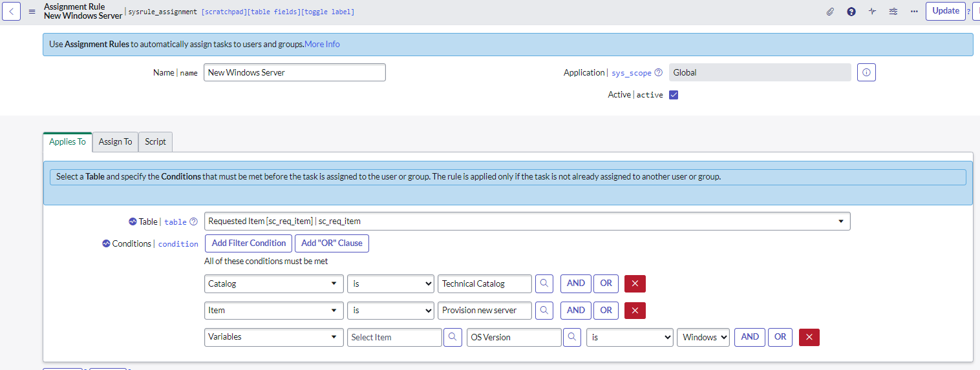Screen dimensions: 980x370
Task: Uncheck the Active checkbox
Action: pyautogui.click(x=674, y=95)
